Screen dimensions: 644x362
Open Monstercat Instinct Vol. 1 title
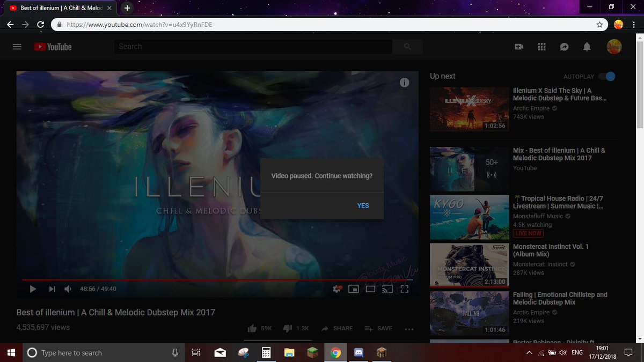point(551,250)
